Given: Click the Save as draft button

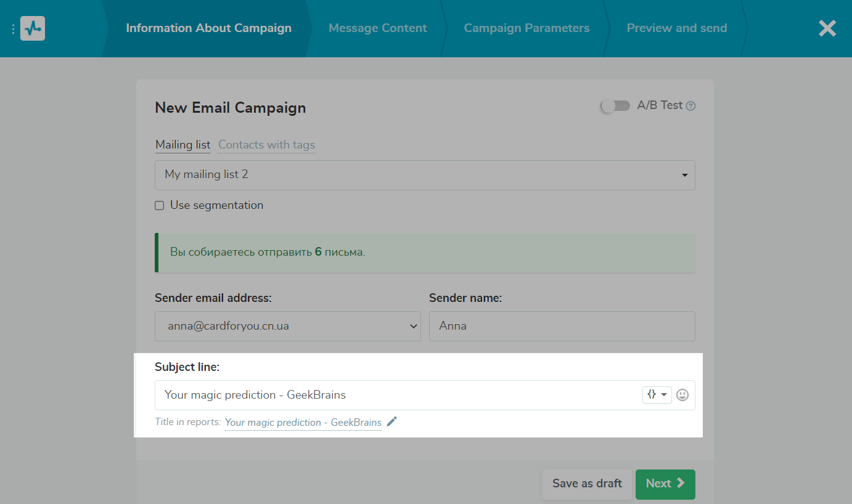Looking at the screenshot, I should [587, 484].
